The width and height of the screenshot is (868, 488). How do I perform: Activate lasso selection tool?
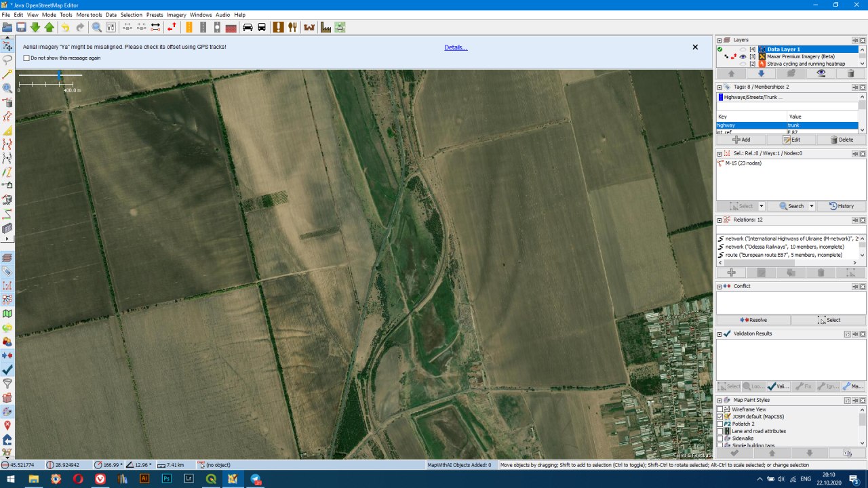[7, 60]
